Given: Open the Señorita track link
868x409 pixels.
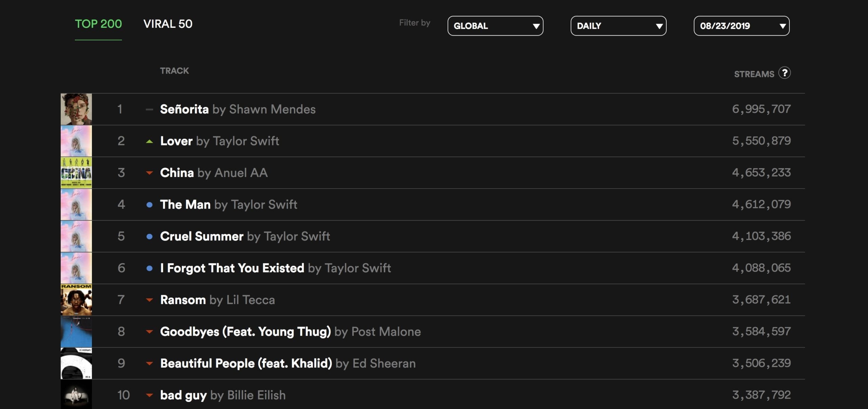Looking at the screenshot, I should 184,109.
